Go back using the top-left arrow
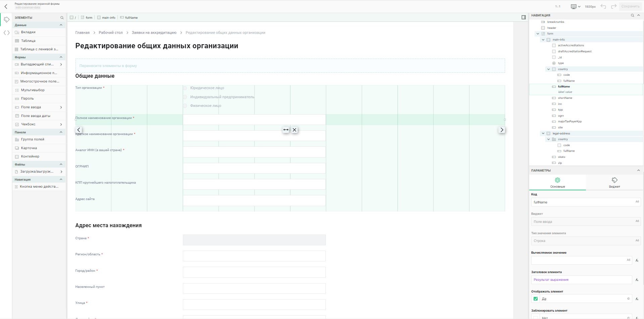 pyautogui.click(x=6, y=6)
